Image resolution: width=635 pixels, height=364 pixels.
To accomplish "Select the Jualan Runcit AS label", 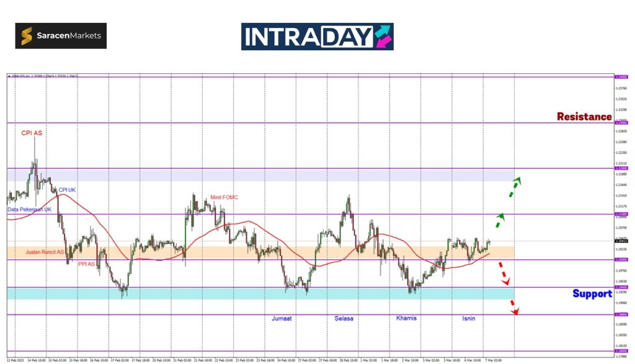I will pyautogui.click(x=45, y=252).
